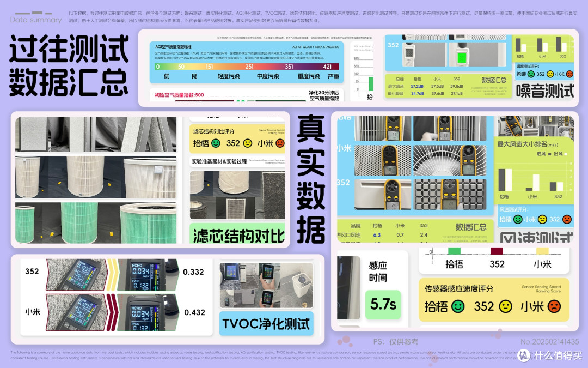Click the Data summary label
The image size is (588, 368).
click(x=35, y=20)
